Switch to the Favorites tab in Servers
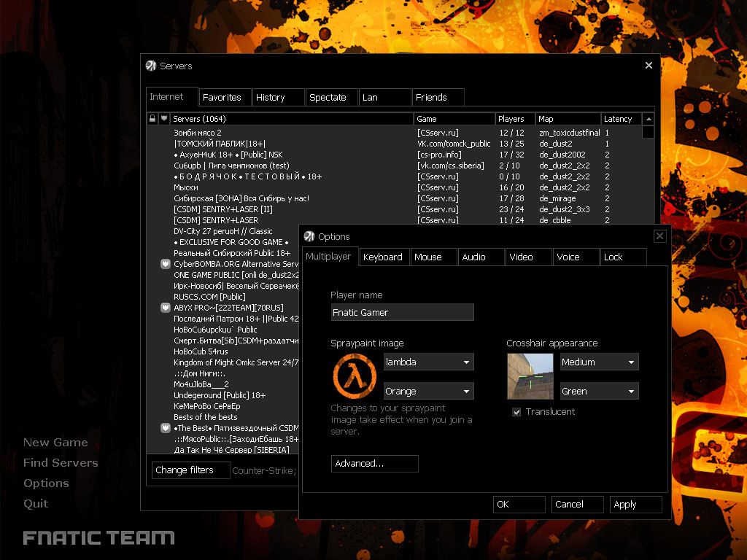 pos(225,97)
